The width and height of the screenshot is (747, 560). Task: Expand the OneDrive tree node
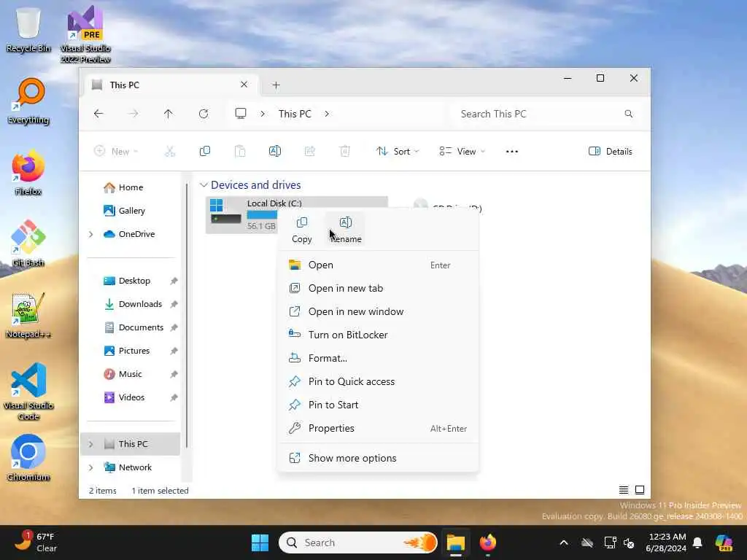point(91,234)
